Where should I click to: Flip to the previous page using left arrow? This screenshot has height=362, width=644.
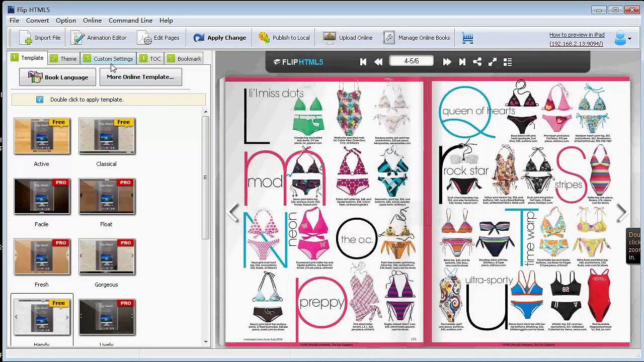pos(233,213)
